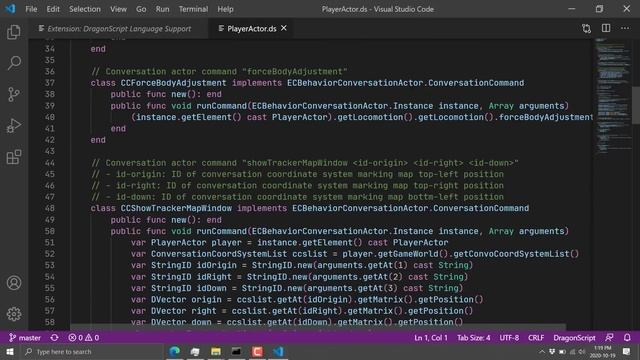Screen dimensions: 640x360
Task: Open Microsoft Edge from taskbar
Action: click(174, 351)
